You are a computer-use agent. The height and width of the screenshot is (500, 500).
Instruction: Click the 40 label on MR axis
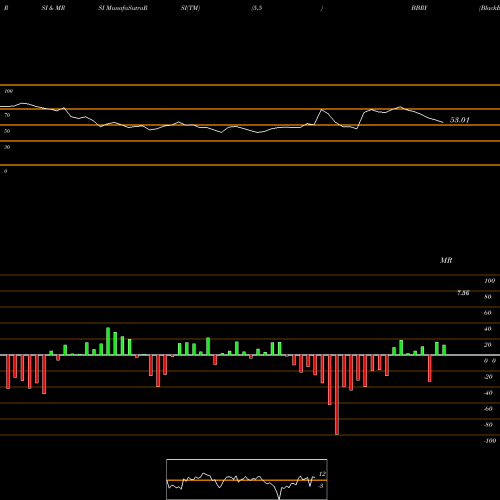coord(488,329)
